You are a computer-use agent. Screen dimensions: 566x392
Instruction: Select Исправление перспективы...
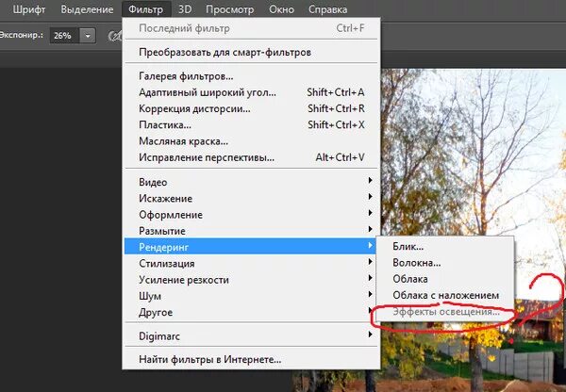coord(251,157)
